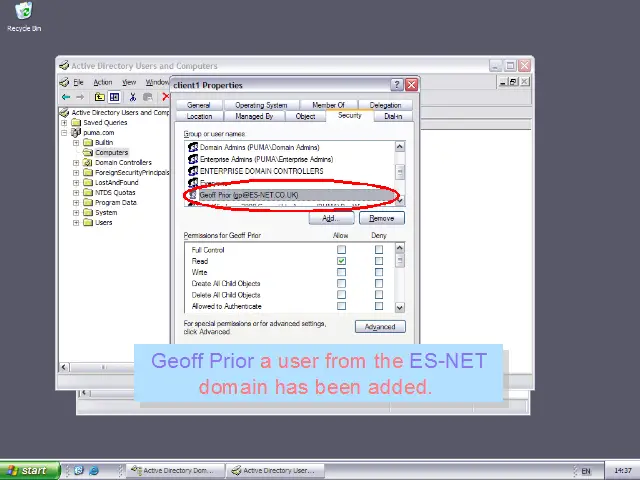This screenshot has height=480, width=640.
Task: Click the Enterprise Admins group icon
Action: point(193,159)
